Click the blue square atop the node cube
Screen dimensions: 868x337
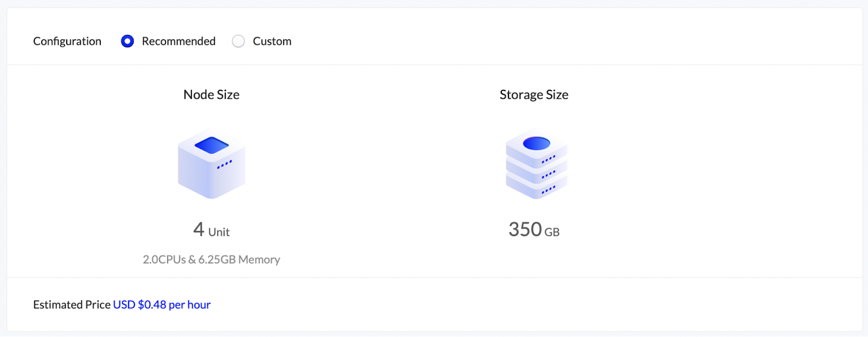212,145
